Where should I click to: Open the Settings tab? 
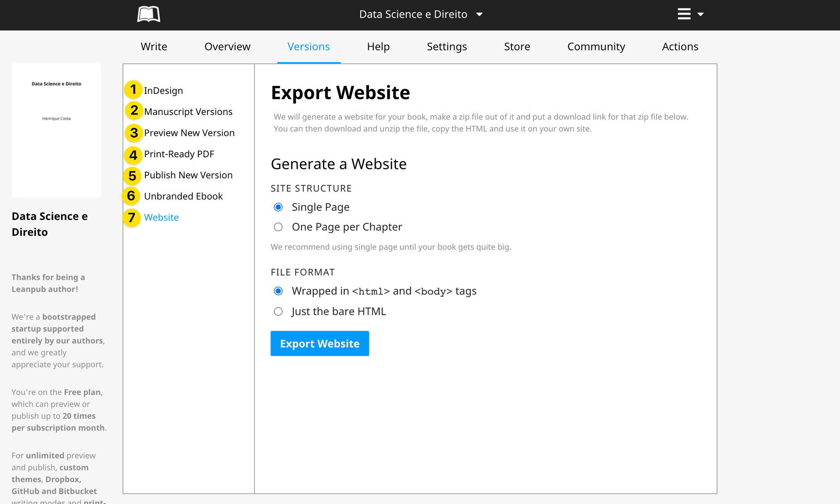pos(447,47)
